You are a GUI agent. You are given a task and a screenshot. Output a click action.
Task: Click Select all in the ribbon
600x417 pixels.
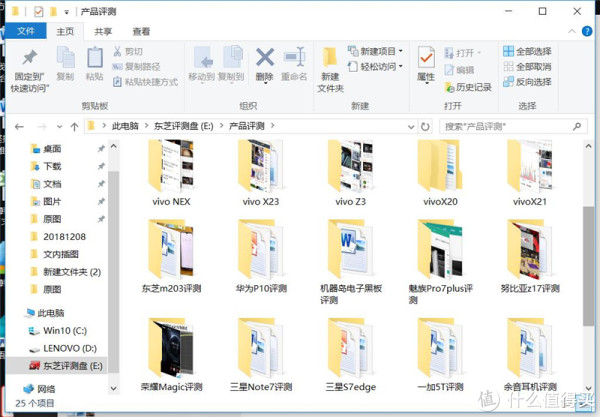(x=527, y=51)
